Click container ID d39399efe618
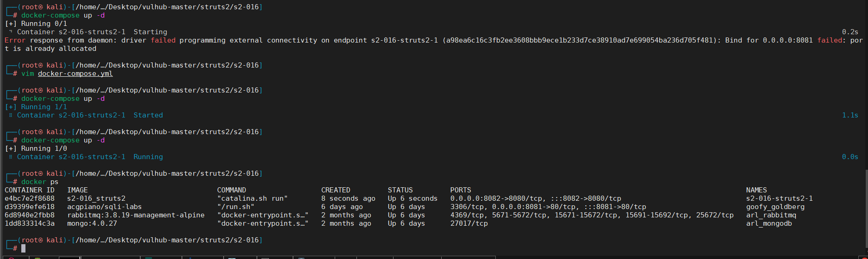 pos(30,207)
